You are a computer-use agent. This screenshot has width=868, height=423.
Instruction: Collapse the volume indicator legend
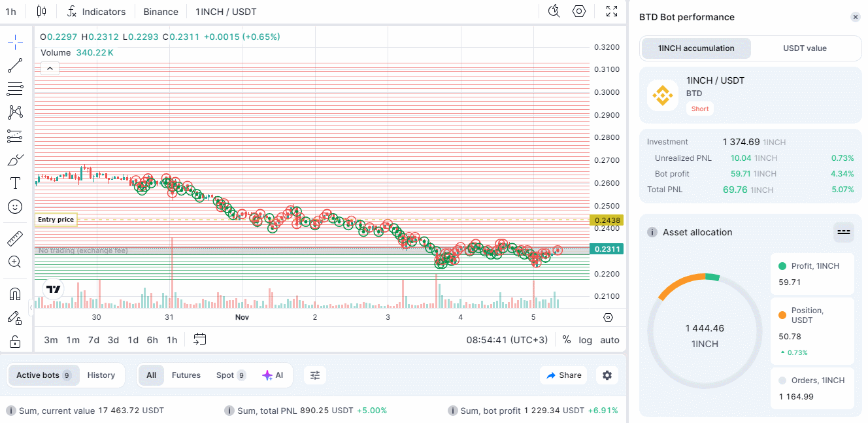point(50,68)
